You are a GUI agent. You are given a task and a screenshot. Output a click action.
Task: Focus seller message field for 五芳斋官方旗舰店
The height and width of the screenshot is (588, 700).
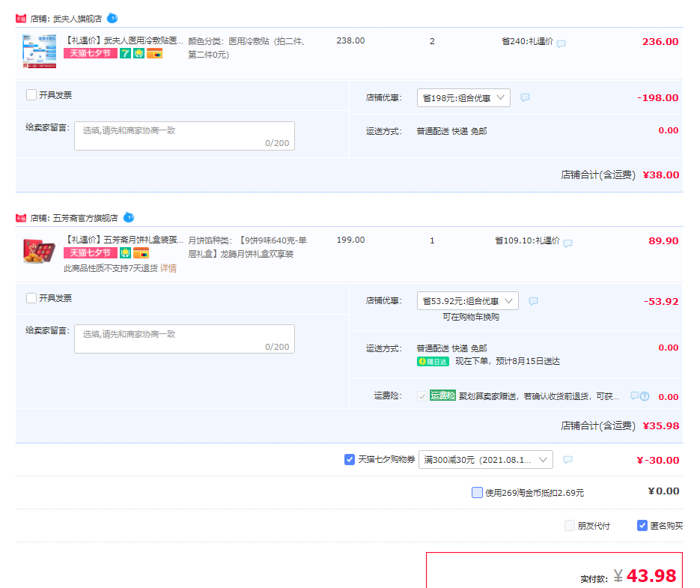coord(184,339)
